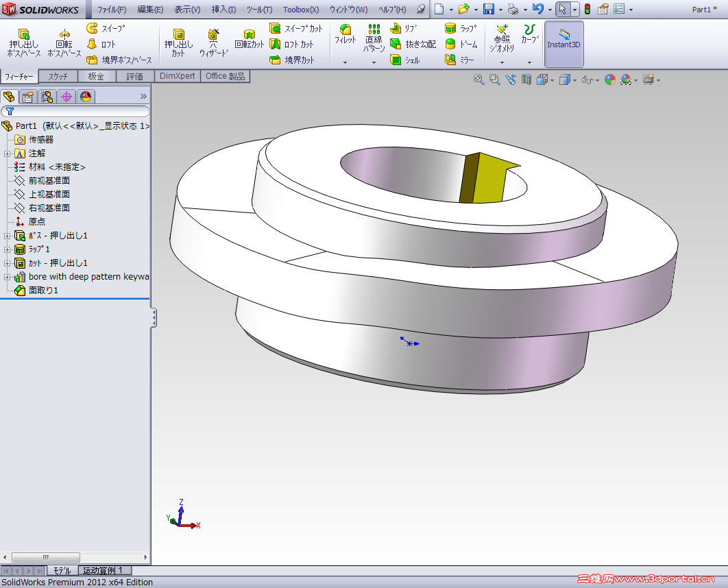Open the Fillet dropdown arrow

[345, 62]
